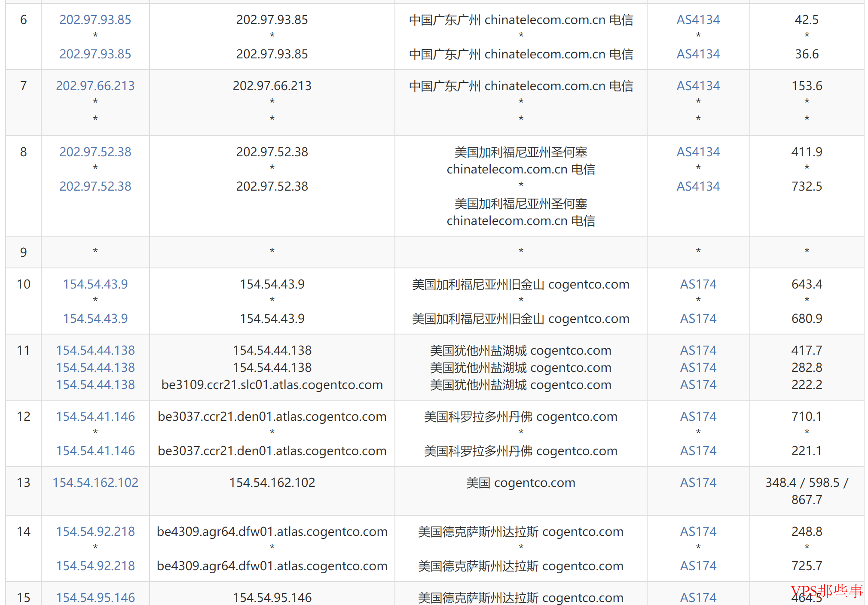The image size is (868, 605).
Task: Select the latency value 153.6
Action: (807, 86)
